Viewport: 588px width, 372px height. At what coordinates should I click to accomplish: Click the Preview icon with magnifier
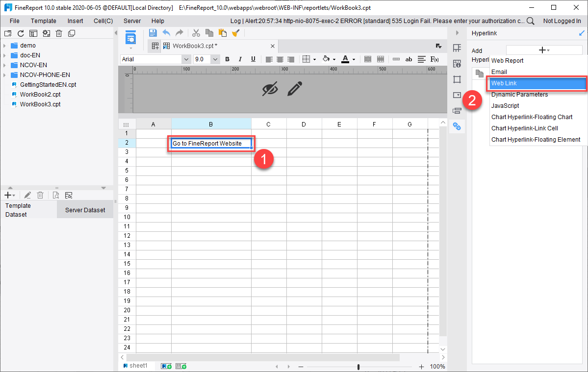(130, 38)
